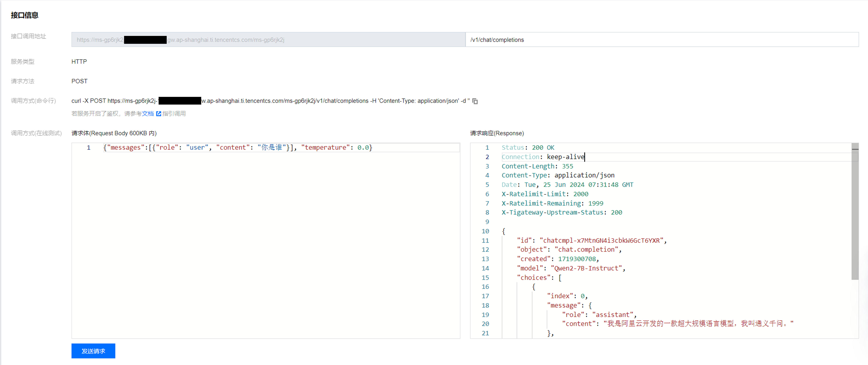Click line number 10 in response gutter
The height and width of the screenshot is (365, 868).
pyautogui.click(x=485, y=231)
